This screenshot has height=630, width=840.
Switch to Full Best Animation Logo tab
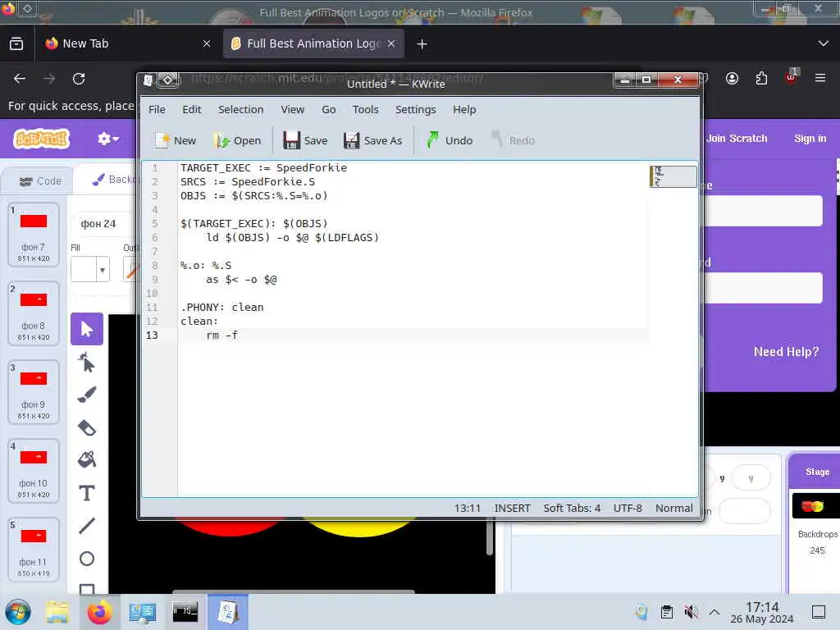point(313,43)
